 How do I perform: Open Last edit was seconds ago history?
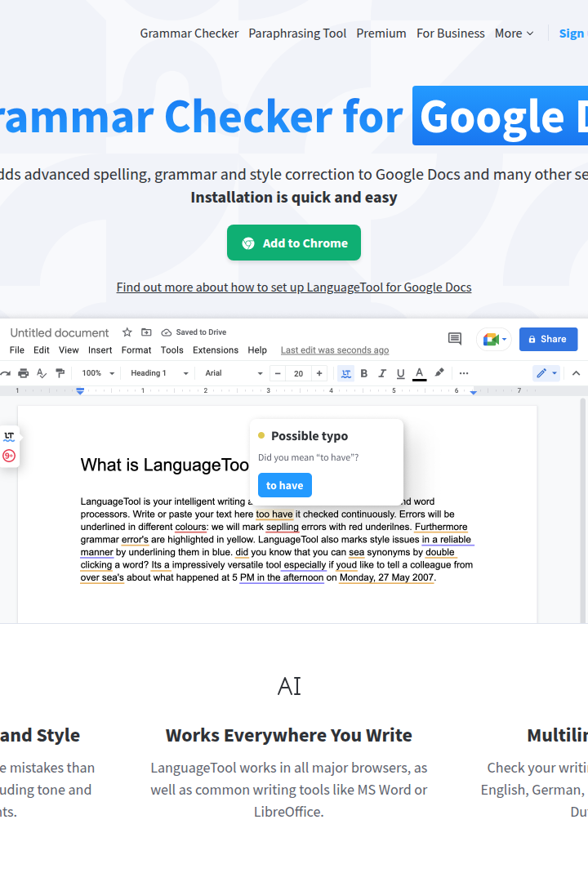tap(335, 350)
